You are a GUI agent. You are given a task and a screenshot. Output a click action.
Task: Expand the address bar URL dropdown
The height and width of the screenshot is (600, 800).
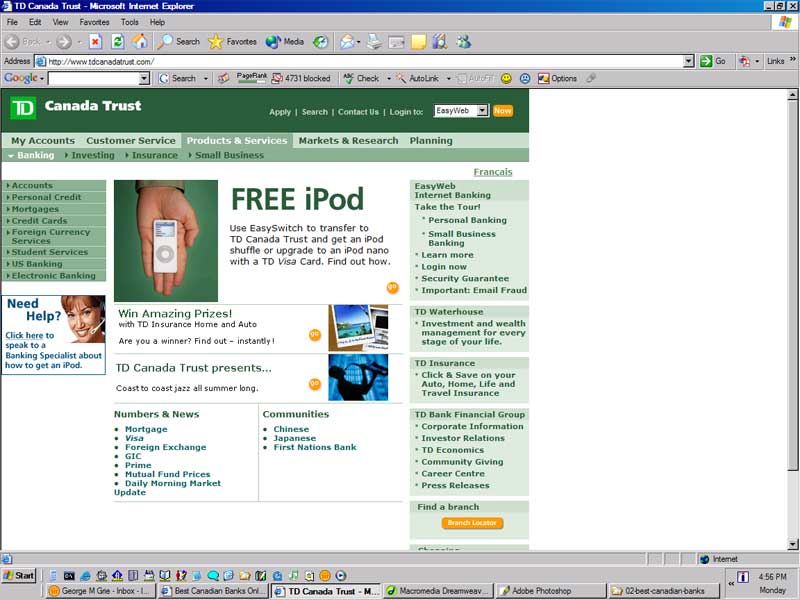click(688, 61)
